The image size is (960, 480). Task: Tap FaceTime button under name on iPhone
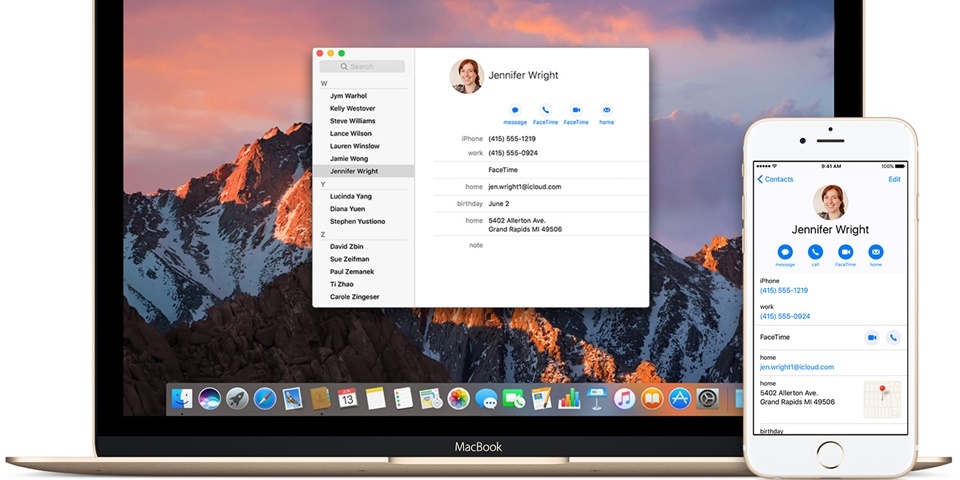(x=846, y=252)
